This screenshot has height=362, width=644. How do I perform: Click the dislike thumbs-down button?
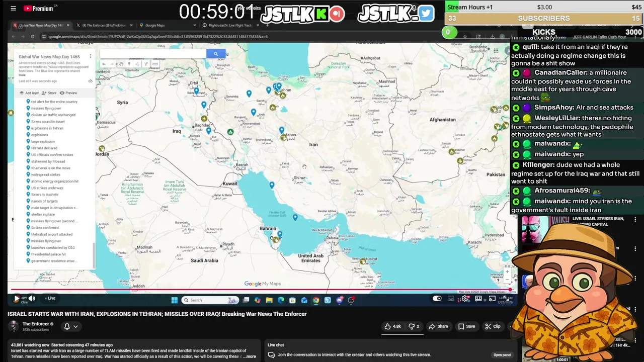[414, 326]
